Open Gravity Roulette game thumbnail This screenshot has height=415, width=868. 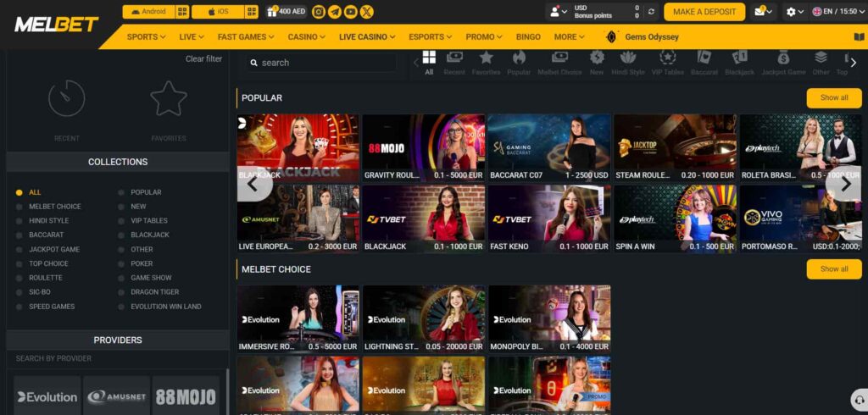point(424,147)
